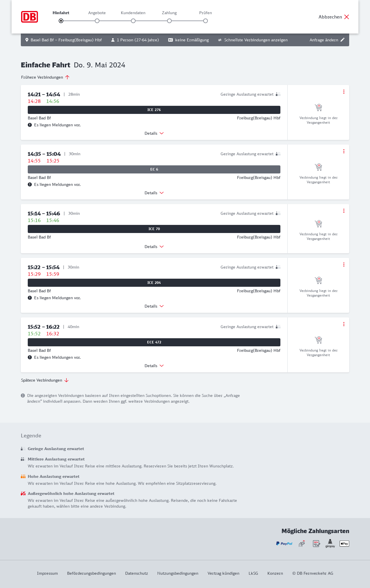Open three-dot menu for ICE 276 connection

(344, 92)
